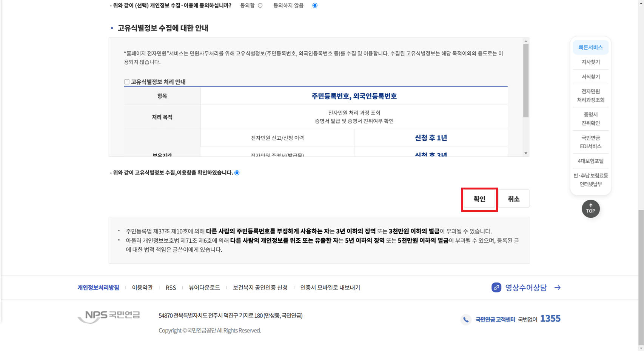Click the 확인 button
The height and width of the screenshot is (351, 644).
click(479, 199)
